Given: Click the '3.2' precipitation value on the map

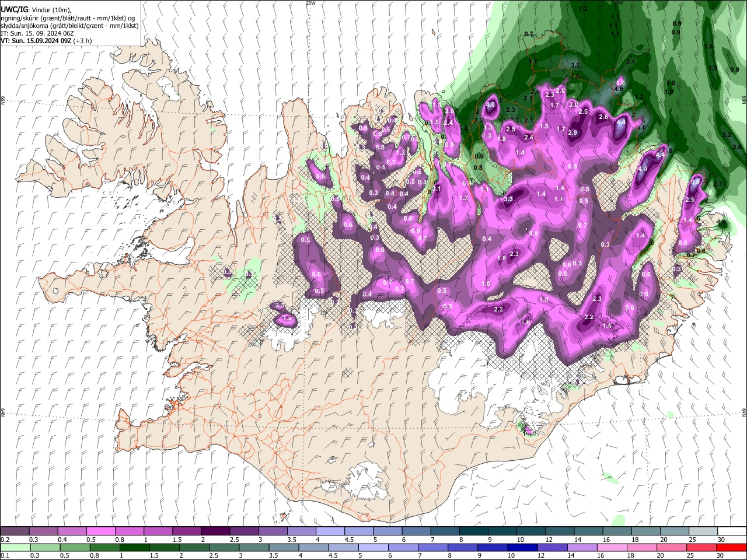Looking at the screenshot, I should pyautogui.click(x=575, y=65).
